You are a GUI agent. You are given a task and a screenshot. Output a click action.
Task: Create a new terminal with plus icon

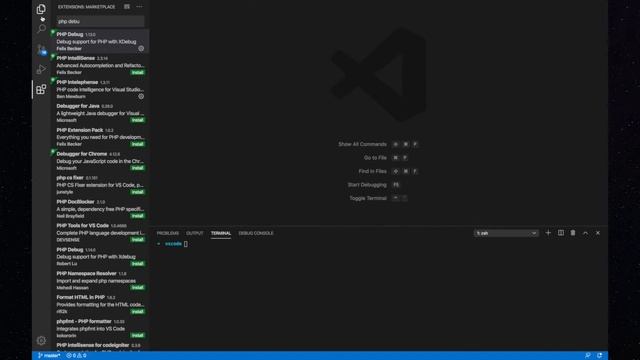(x=548, y=233)
